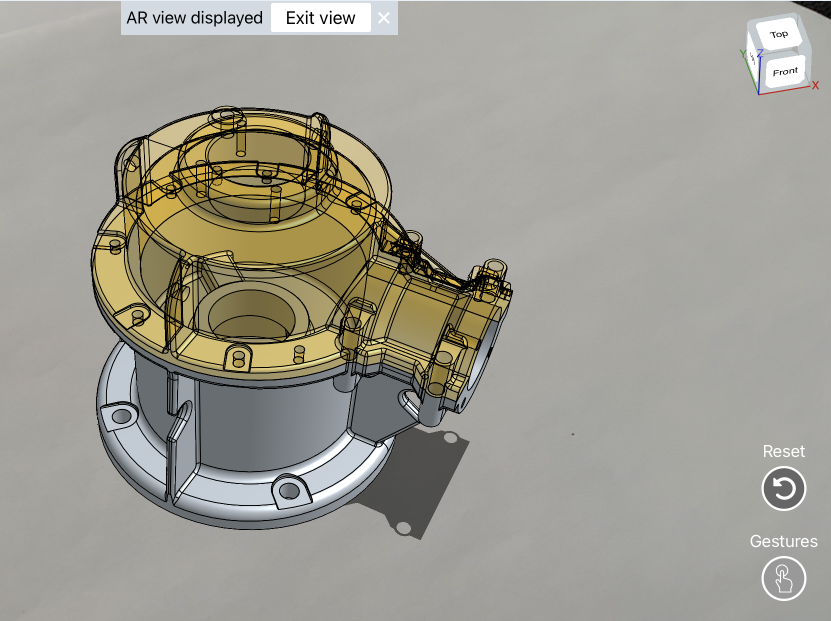
Task: Click the Top face of the view cube
Action: point(779,34)
